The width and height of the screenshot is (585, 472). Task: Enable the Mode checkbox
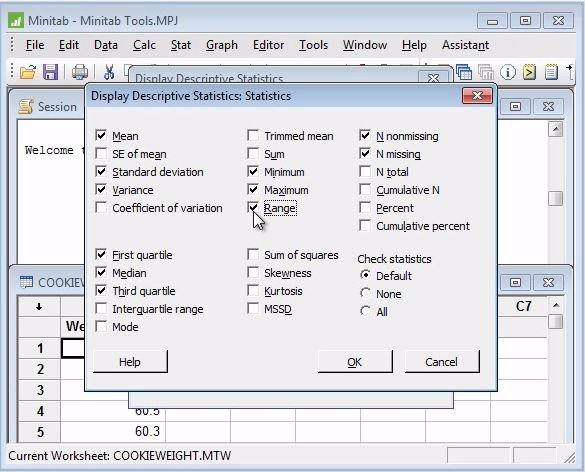(101, 326)
